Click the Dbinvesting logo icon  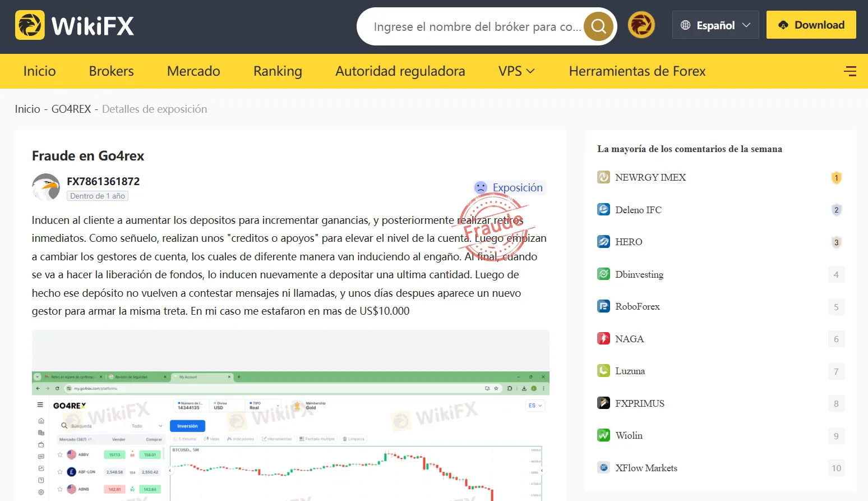tap(603, 274)
